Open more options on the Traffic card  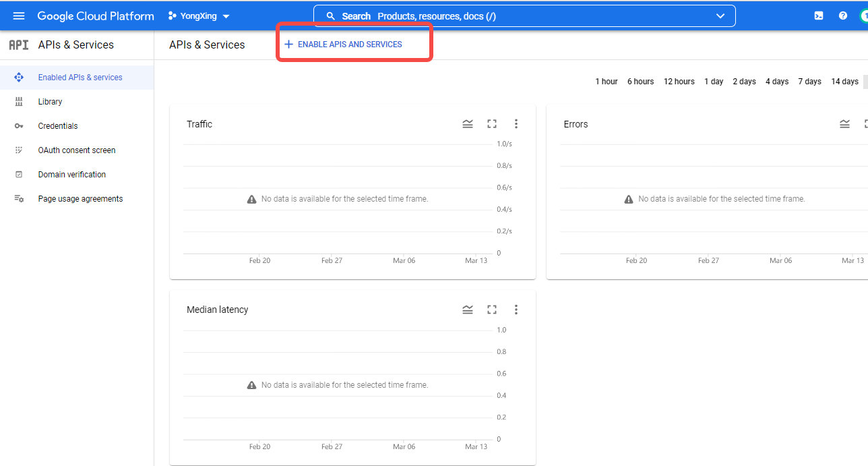(516, 123)
